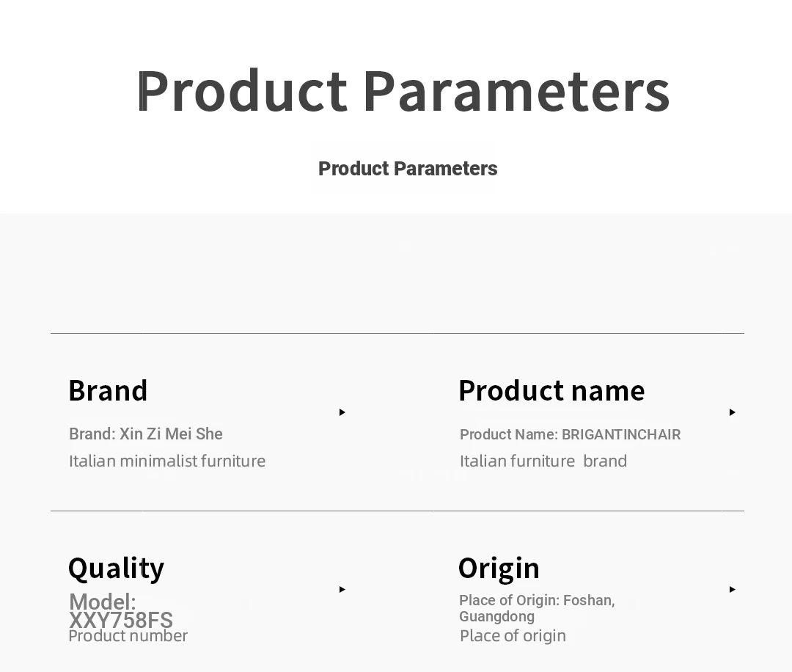
Task: Click the divider line above Quality row
Action: (x=397, y=511)
